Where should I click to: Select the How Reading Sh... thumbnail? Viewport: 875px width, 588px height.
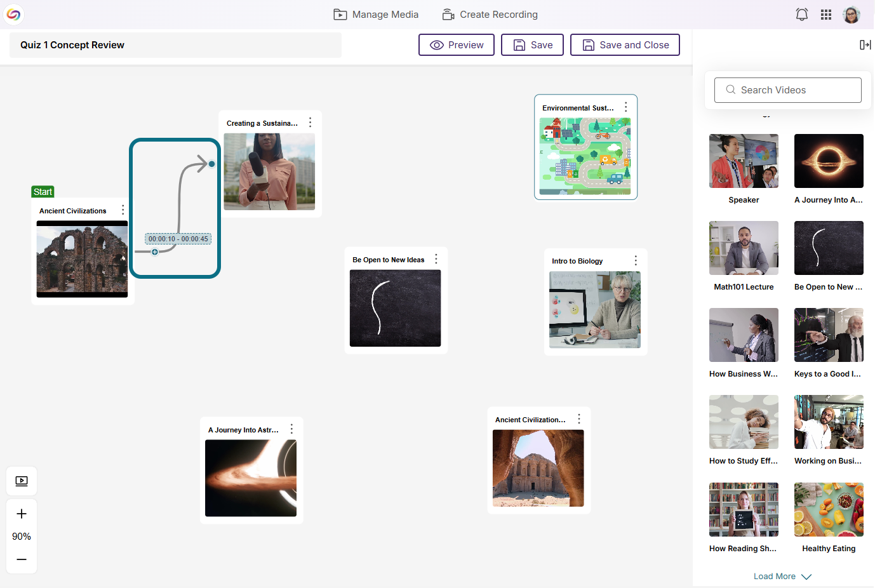pos(744,509)
